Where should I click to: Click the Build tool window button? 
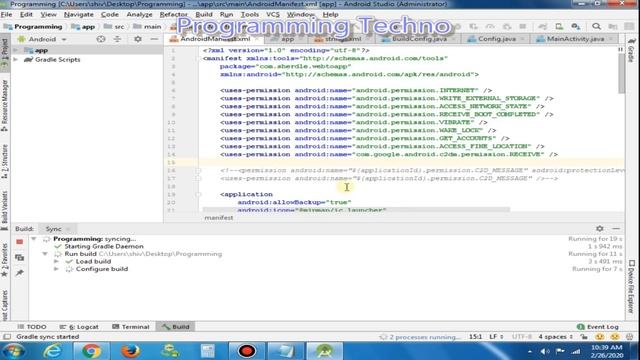pos(176,327)
